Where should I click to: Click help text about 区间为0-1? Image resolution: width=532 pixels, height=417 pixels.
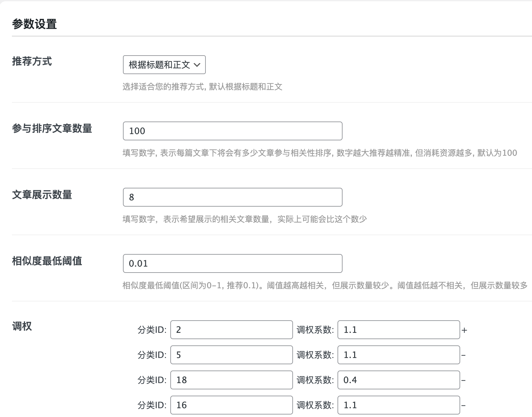click(325, 285)
